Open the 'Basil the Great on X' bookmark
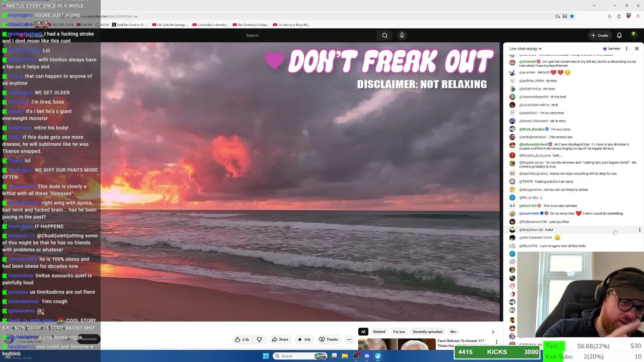This screenshot has height=362, width=644. click(130, 25)
